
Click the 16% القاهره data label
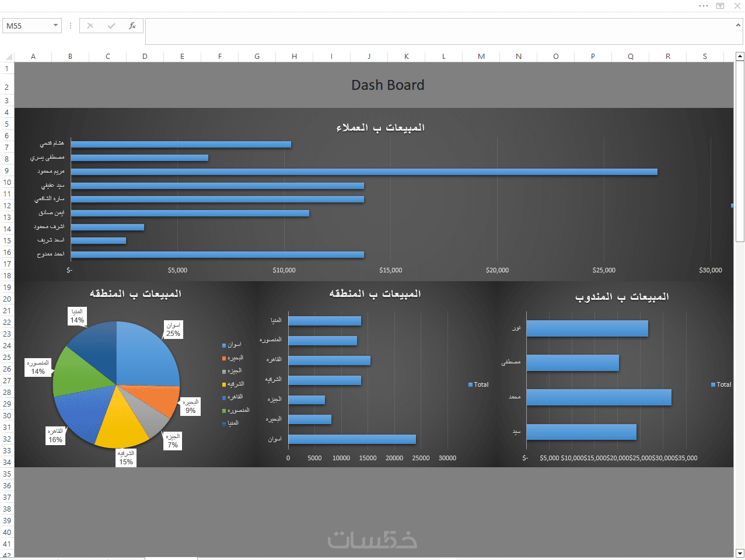pyautogui.click(x=55, y=435)
